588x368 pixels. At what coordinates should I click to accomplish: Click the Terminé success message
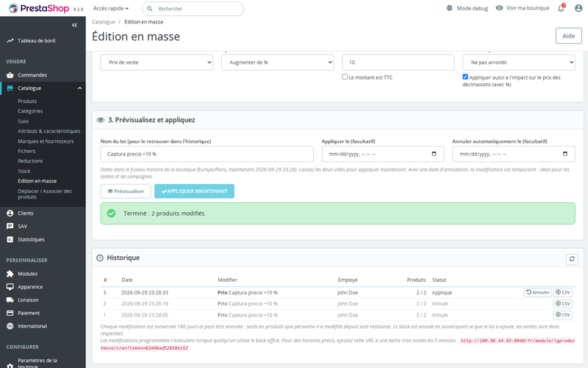click(x=337, y=213)
